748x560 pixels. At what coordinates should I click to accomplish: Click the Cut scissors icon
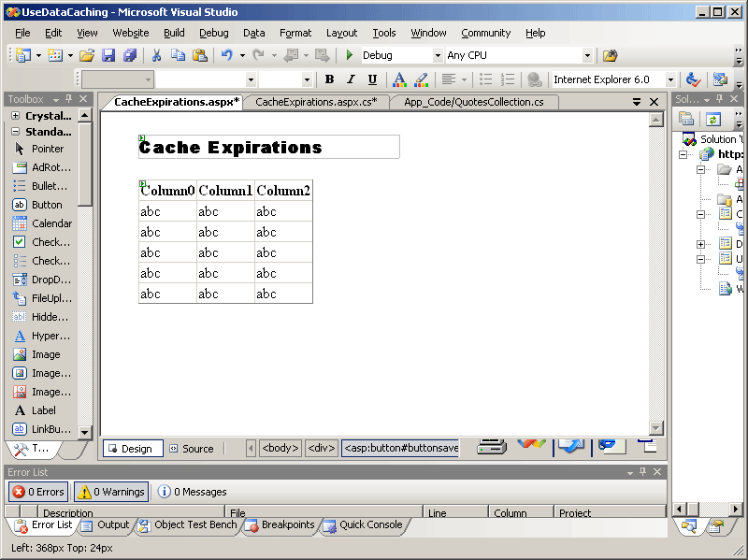tap(157, 56)
